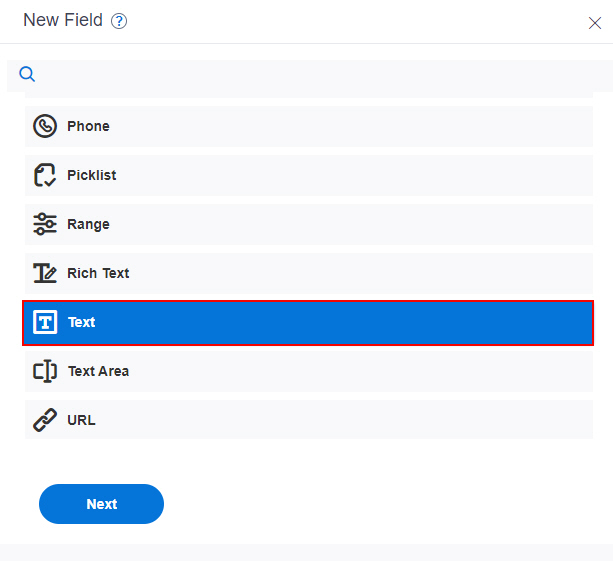Click the Phone field type icon
The height and width of the screenshot is (561, 613).
point(45,126)
